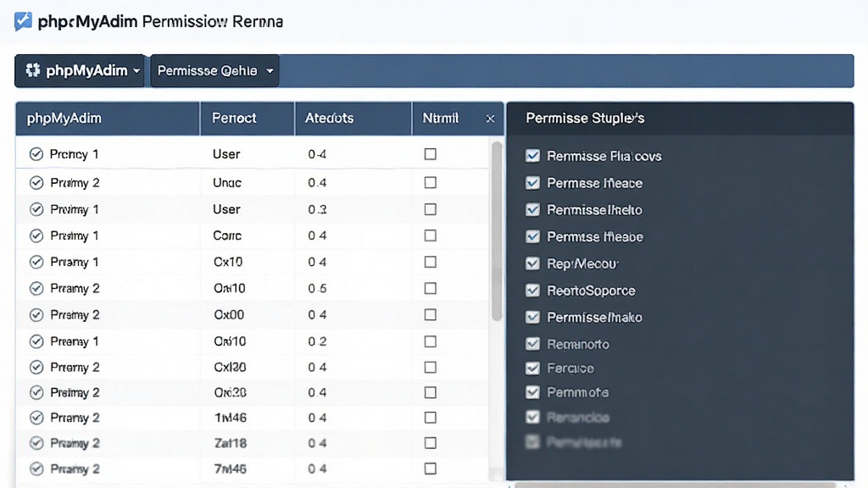
Task: Sort by the Atedots column header
Action: [353, 119]
